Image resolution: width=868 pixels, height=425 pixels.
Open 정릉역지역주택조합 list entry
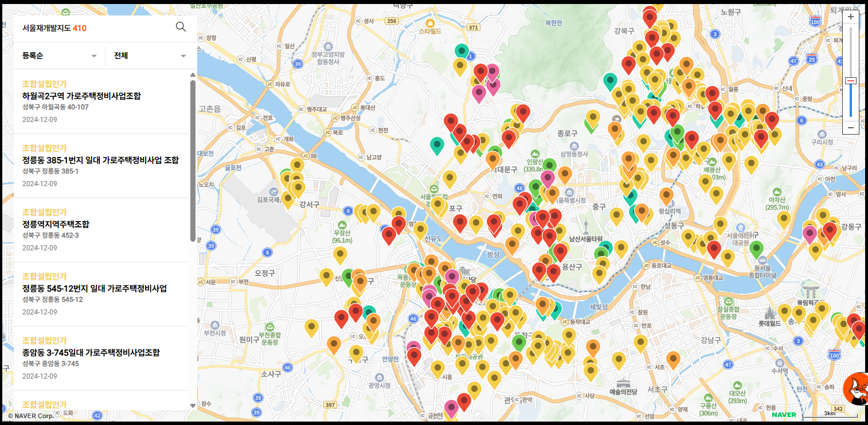pos(101,230)
